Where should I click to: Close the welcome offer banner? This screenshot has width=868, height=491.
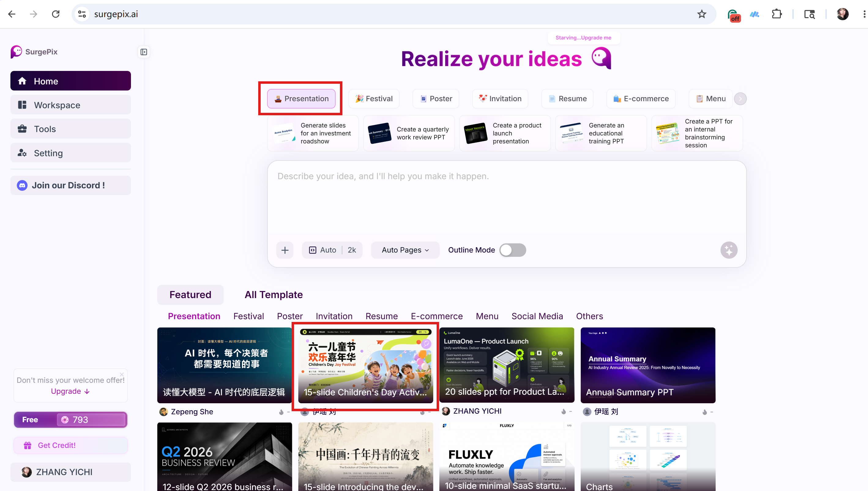[122, 374]
